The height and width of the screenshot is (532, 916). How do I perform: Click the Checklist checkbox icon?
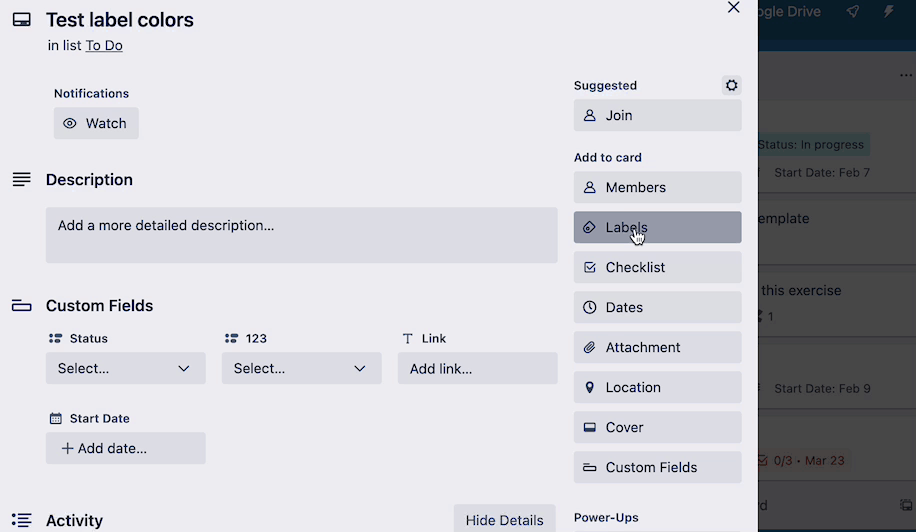[x=589, y=267]
